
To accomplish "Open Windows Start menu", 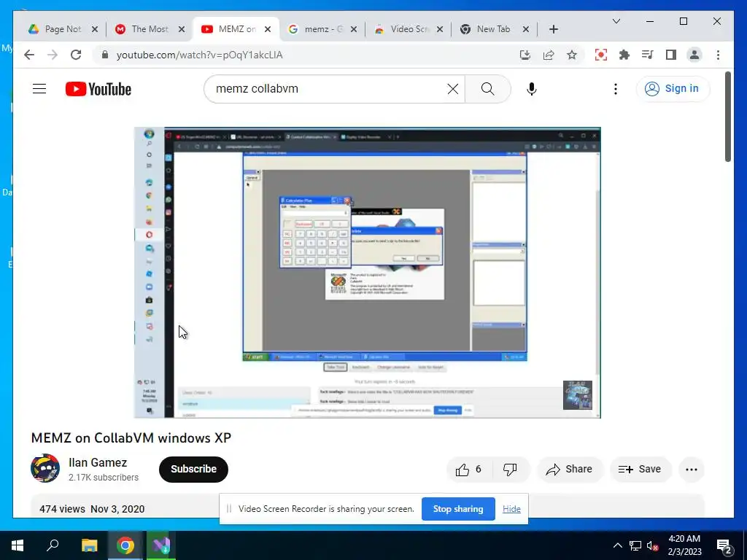I will click(x=18, y=545).
